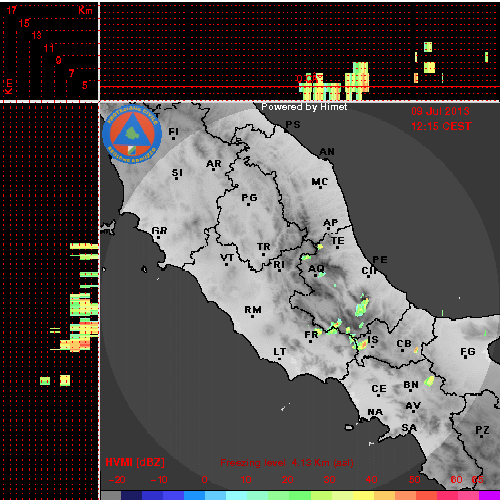Select the RM label for Rome
Screen dimensions: 500x500
click(x=253, y=310)
